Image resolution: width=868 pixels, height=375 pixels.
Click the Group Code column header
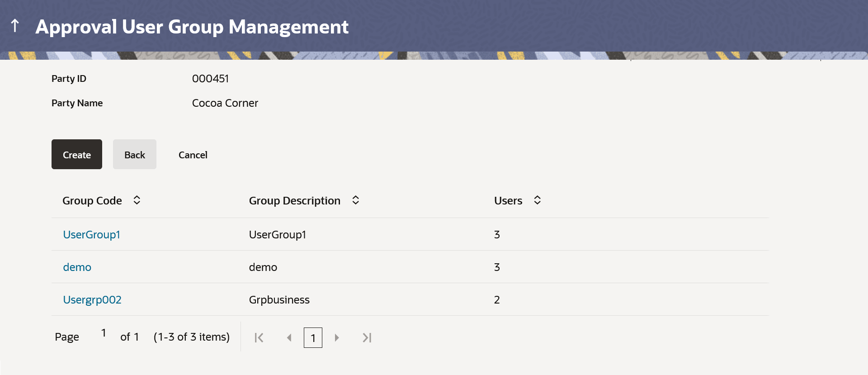click(92, 201)
